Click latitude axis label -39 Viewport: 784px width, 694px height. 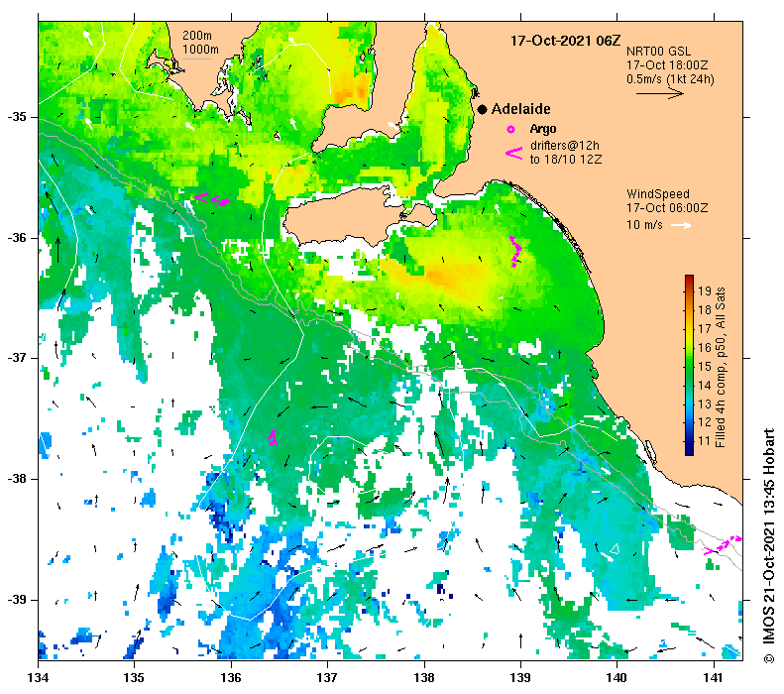coord(17,600)
